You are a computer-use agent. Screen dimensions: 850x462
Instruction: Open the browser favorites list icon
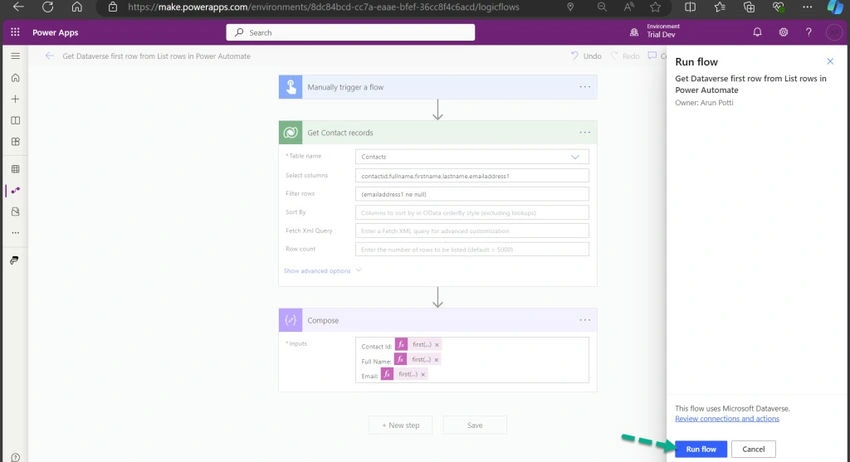(719, 7)
